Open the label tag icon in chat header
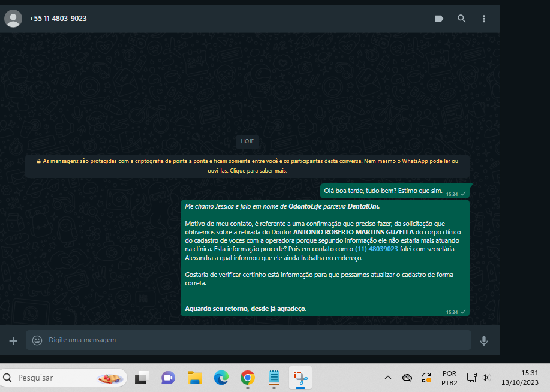 click(439, 19)
